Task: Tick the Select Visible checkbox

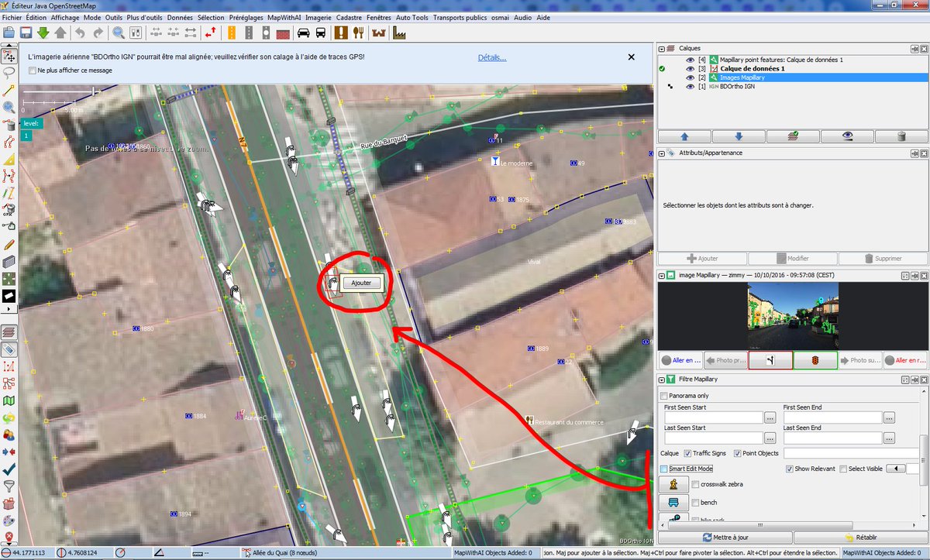Action: click(x=843, y=469)
